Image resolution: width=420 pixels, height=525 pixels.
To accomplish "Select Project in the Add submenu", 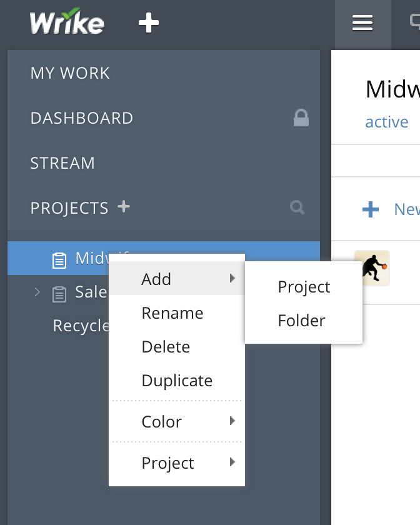I will [304, 287].
